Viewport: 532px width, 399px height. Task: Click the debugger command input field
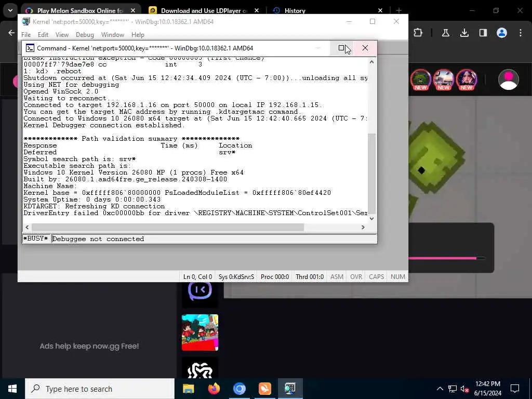click(214, 239)
